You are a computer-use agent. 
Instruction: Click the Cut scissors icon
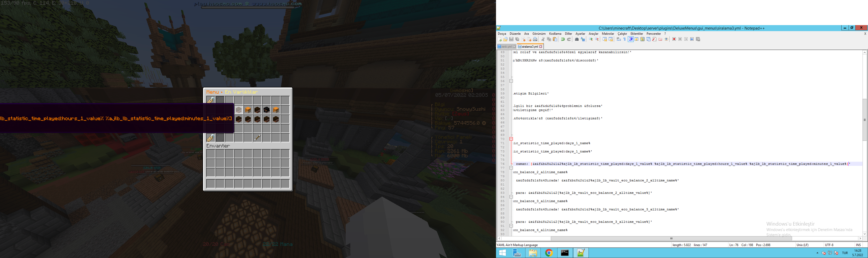[x=543, y=39]
